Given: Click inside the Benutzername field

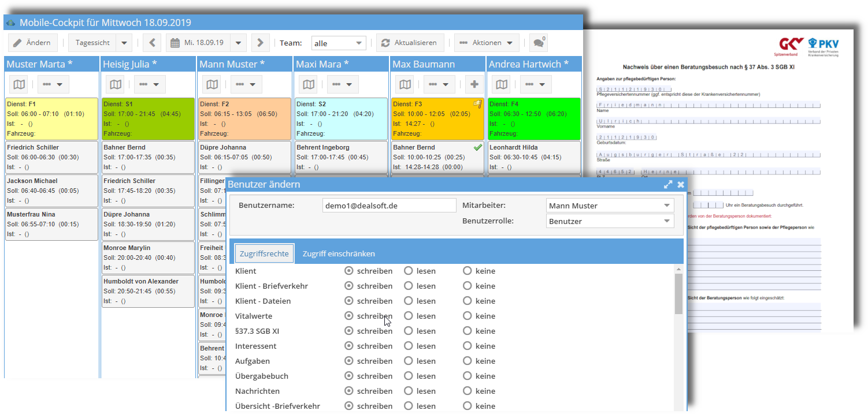Looking at the screenshot, I should [389, 205].
